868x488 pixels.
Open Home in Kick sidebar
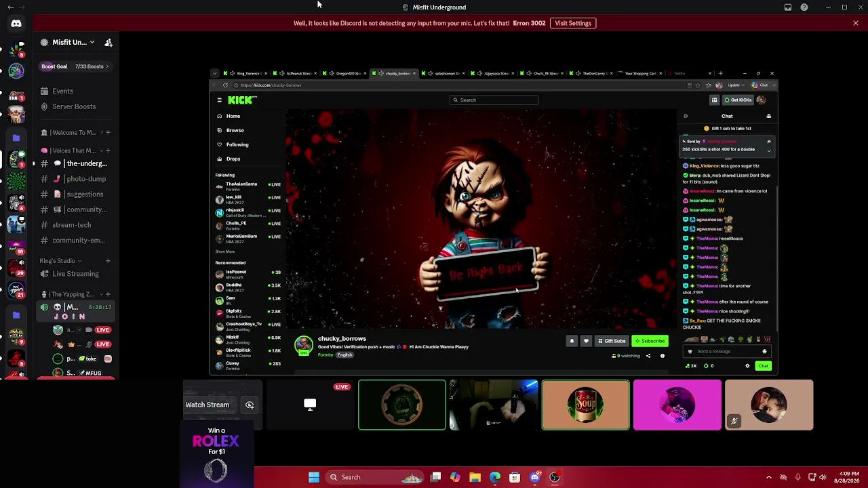[x=233, y=117]
